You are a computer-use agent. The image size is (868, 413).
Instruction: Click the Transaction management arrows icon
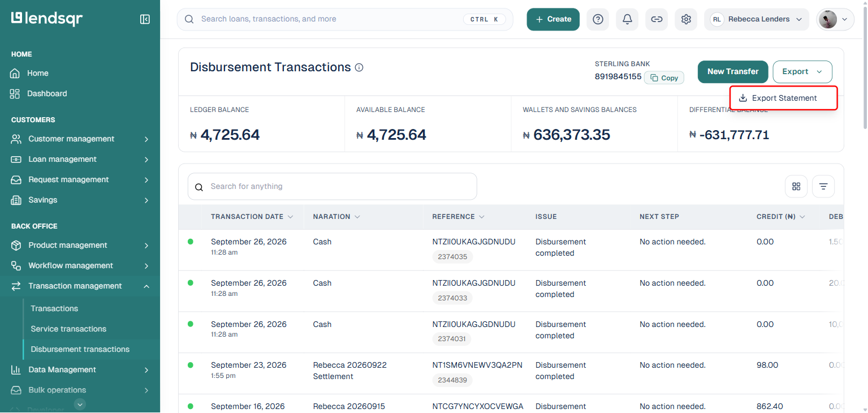click(x=16, y=286)
